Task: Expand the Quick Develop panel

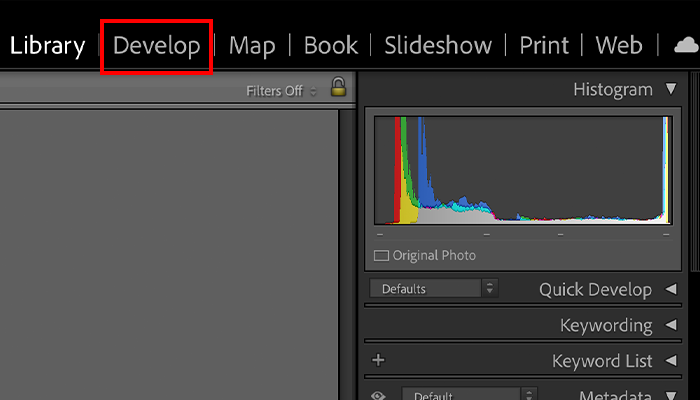Action: (671, 289)
